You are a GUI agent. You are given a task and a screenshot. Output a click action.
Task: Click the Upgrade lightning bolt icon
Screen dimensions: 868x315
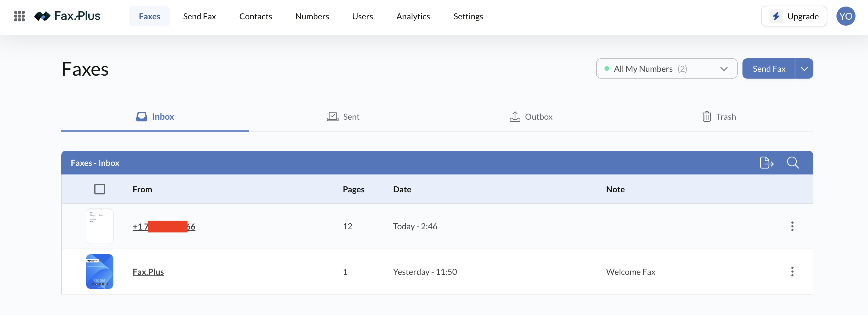point(776,16)
